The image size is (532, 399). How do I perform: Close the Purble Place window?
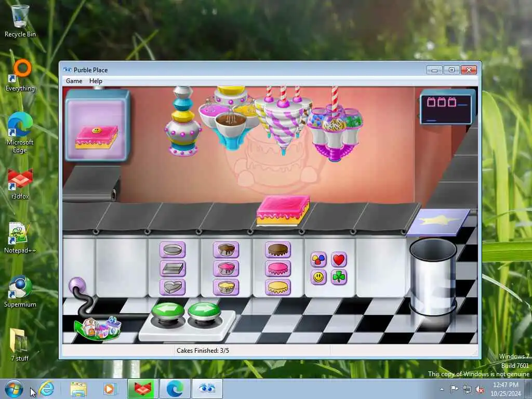[x=469, y=70]
